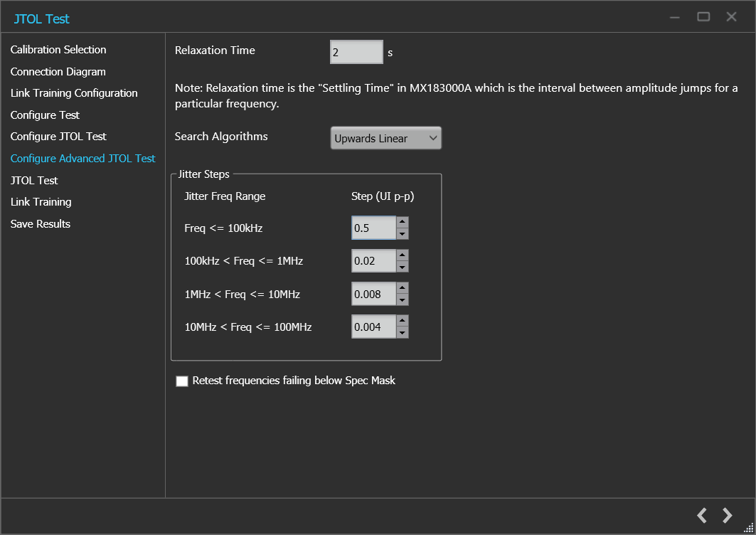Go to Link Training Configuration
This screenshot has width=756, height=535.
pos(73,92)
